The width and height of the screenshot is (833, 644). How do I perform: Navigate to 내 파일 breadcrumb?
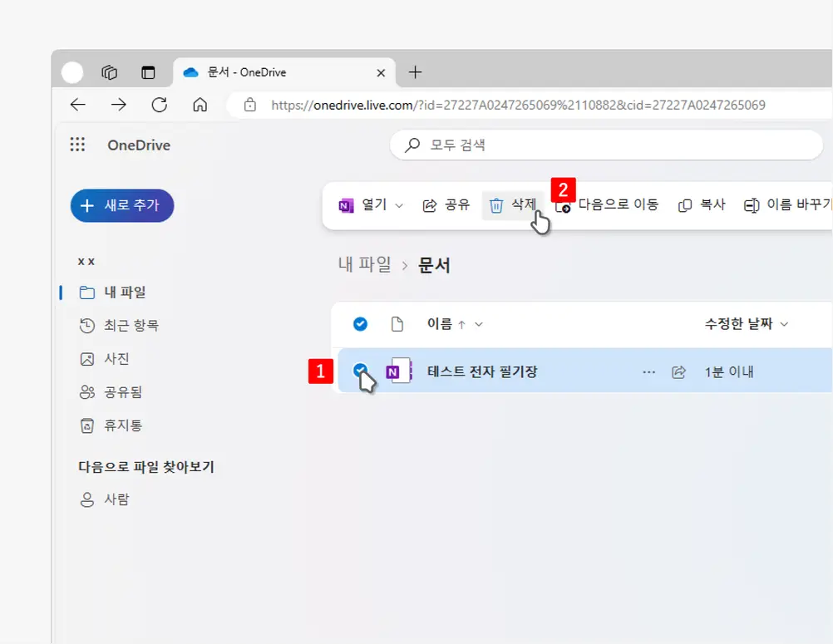pyautogui.click(x=365, y=264)
